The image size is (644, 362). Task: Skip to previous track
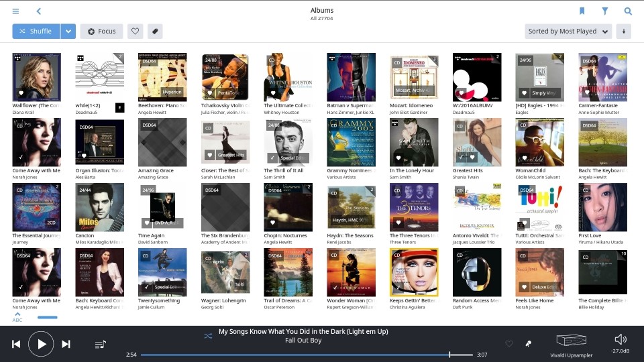click(x=16, y=344)
